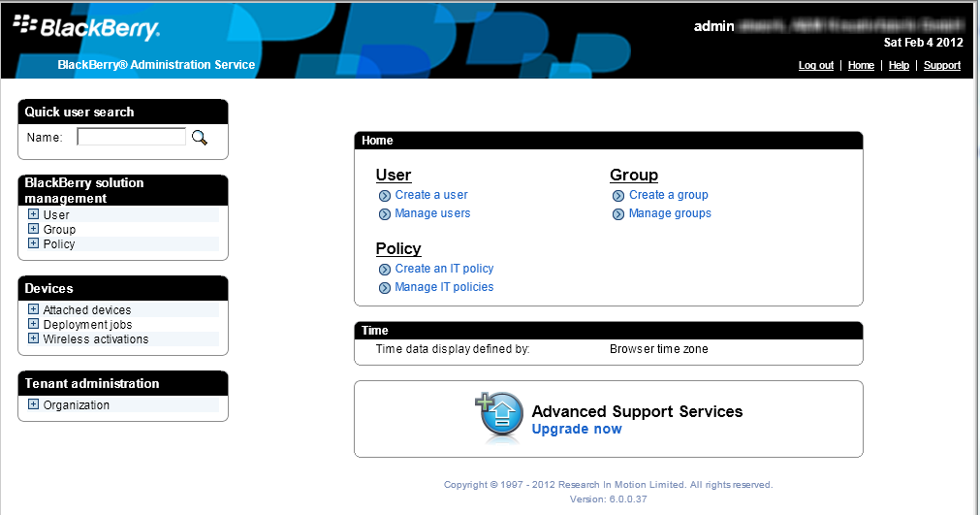Click the Browser time zone value

(659, 349)
